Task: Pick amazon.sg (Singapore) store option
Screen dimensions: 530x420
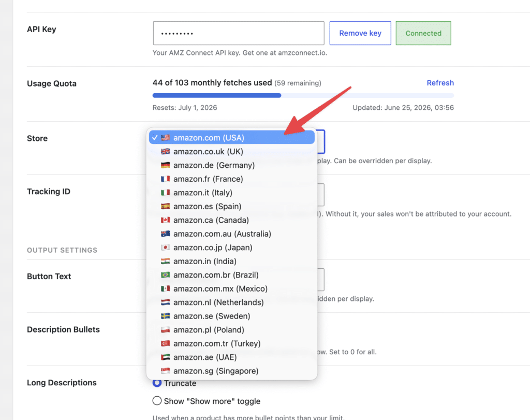Action: [232, 371]
